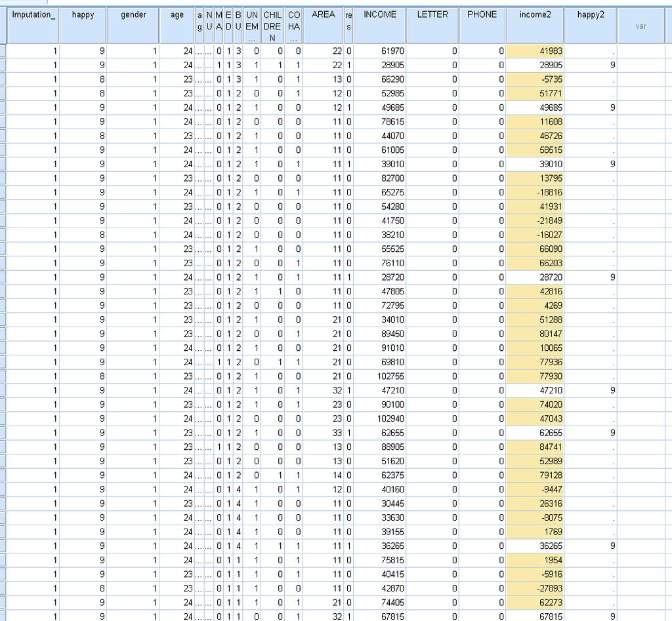
Task: Click income2 cell -8075
Action: coord(535,517)
